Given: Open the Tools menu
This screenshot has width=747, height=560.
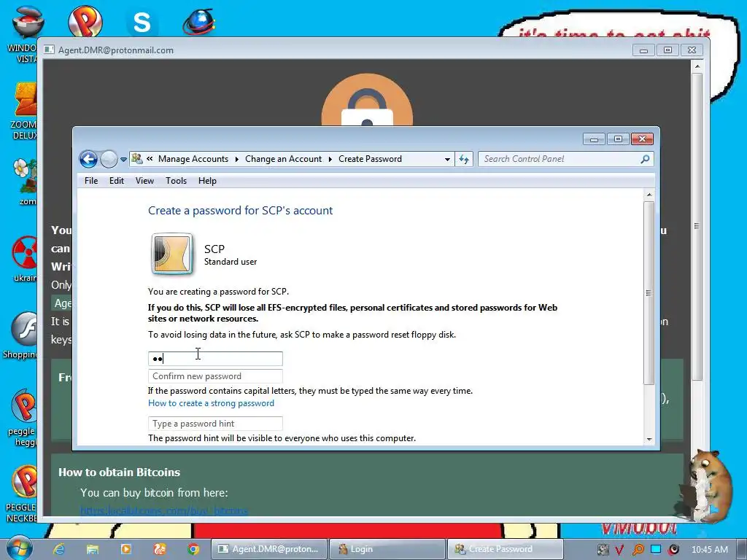Looking at the screenshot, I should (176, 181).
